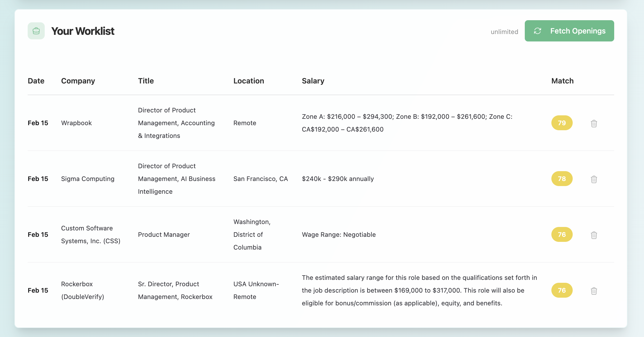Open the Wrapbook company name
This screenshot has width=644, height=337.
76,123
